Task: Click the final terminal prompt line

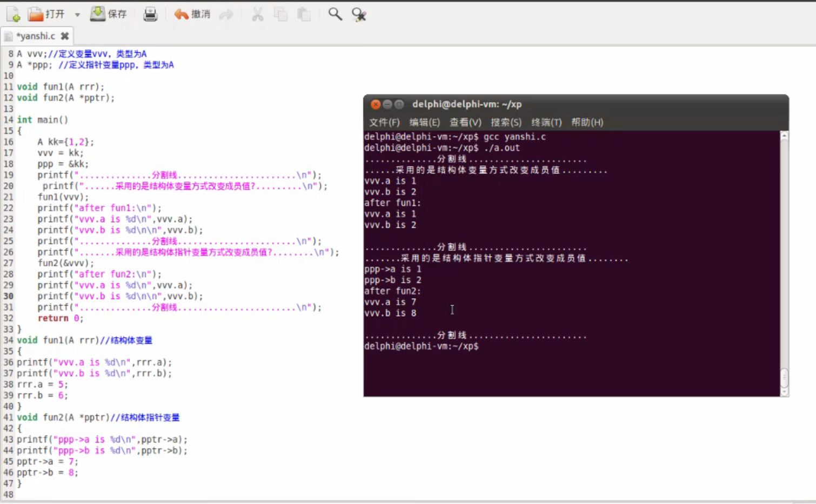Action: click(x=422, y=346)
